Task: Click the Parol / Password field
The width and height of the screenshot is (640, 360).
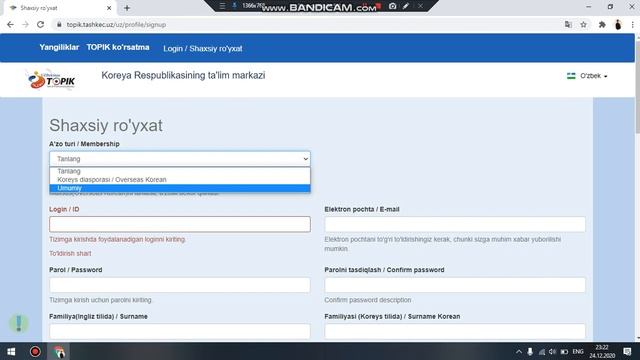Action: [x=180, y=285]
